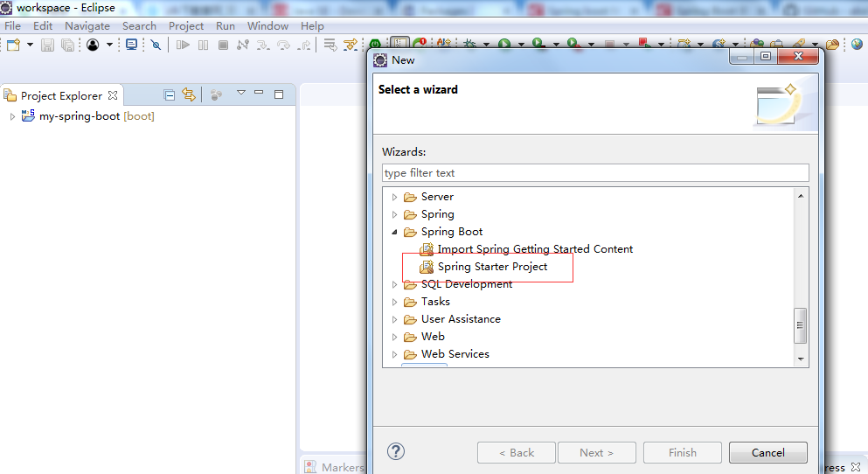The width and height of the screenshot is (868, 474).
Task: Select the Project Explorer tab
Action: [x=61, y=96]
